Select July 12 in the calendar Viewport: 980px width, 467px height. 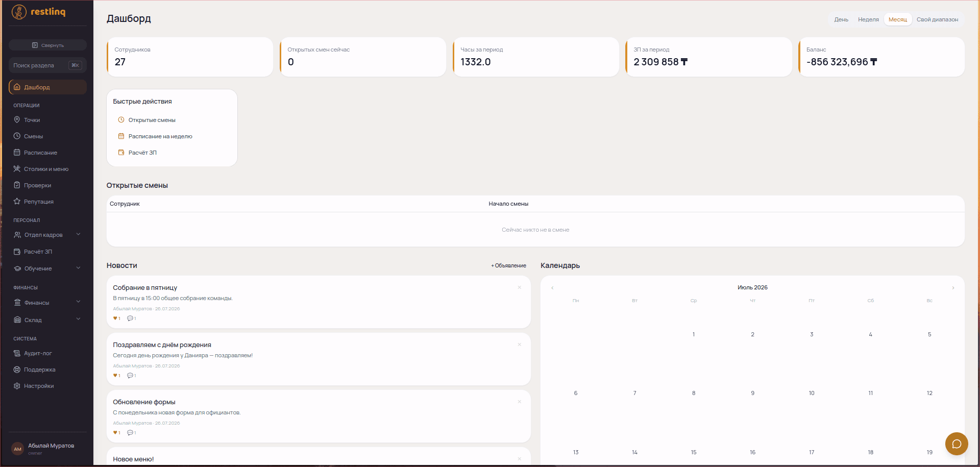pyautogui.click(x=929, y=393)
